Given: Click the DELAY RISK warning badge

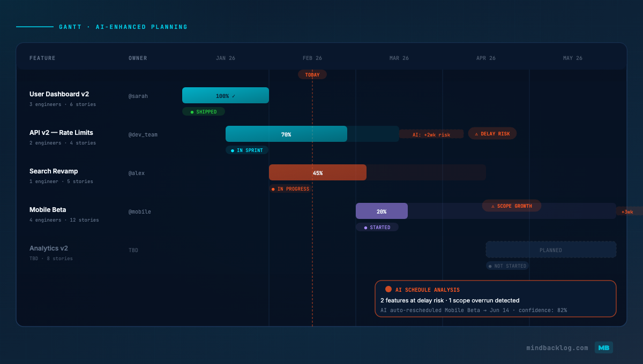Looking at the screenshot, I should pos(492,133).
